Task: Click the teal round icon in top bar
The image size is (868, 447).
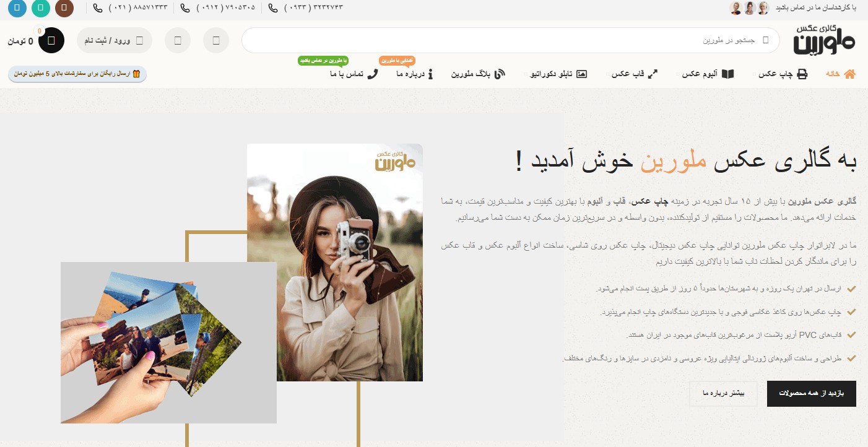Action: pyautogui.click(x=40, y=9)
